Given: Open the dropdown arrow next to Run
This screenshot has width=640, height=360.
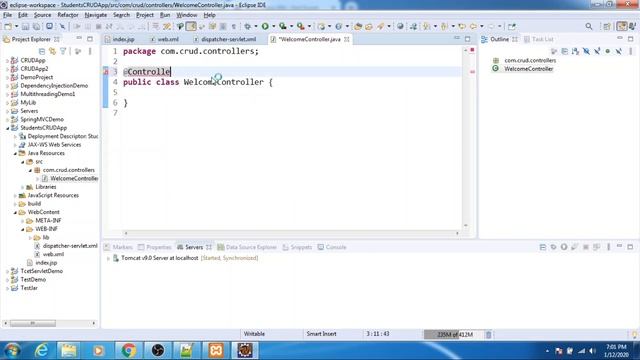Looking at the screenshot, I should [273, 27].
